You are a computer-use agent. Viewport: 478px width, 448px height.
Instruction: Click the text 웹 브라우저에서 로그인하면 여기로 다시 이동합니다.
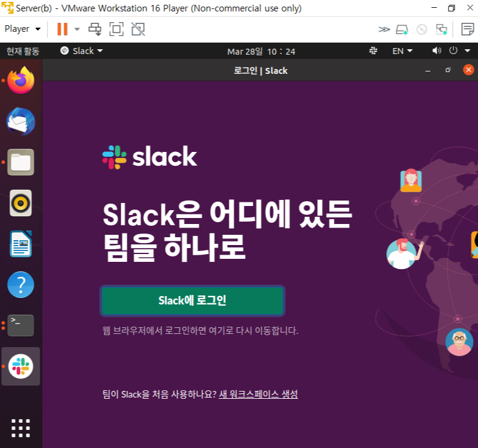point(200,331)
